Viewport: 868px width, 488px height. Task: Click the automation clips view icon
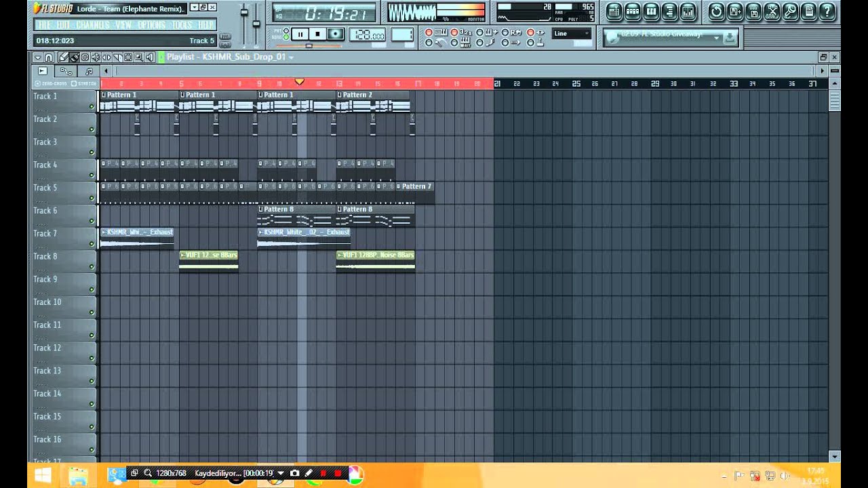66,71
